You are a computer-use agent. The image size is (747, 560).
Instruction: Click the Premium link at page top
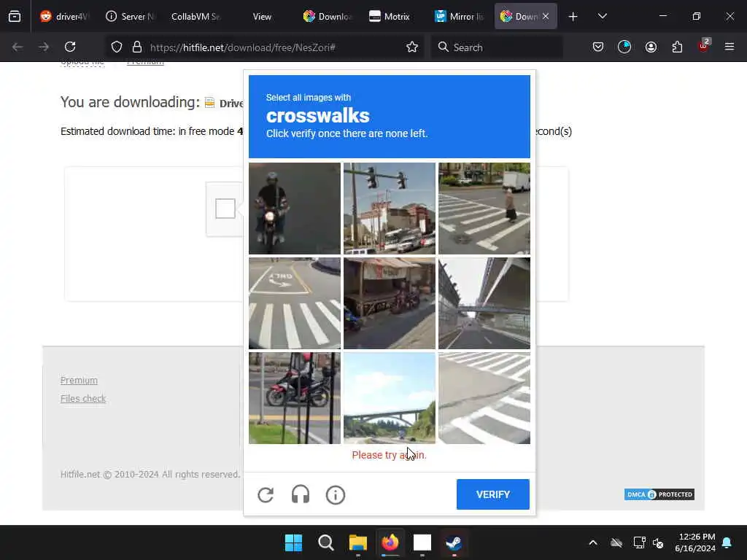point(145,63)
